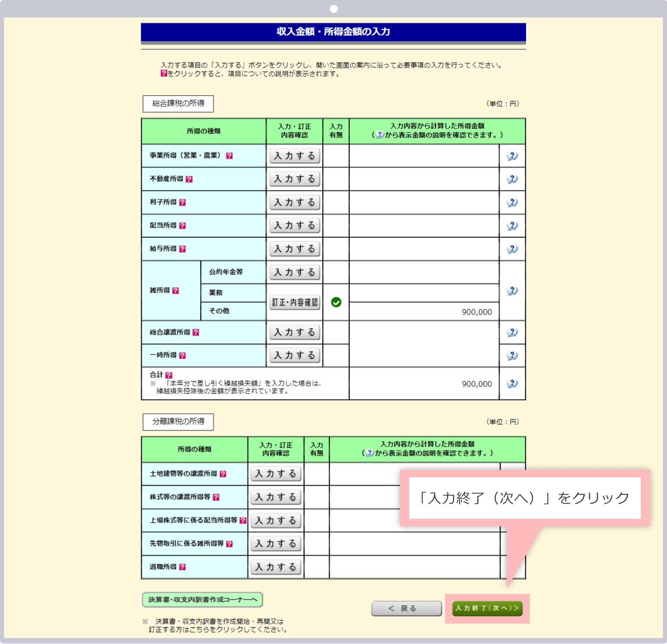This screenshot has height=644, width=667.
Task: Click 入力終了（次へ） to proceed
Action: 487,609
